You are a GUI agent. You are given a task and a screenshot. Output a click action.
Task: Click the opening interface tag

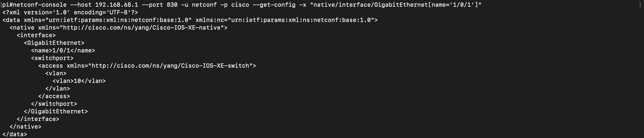[36, 35]
